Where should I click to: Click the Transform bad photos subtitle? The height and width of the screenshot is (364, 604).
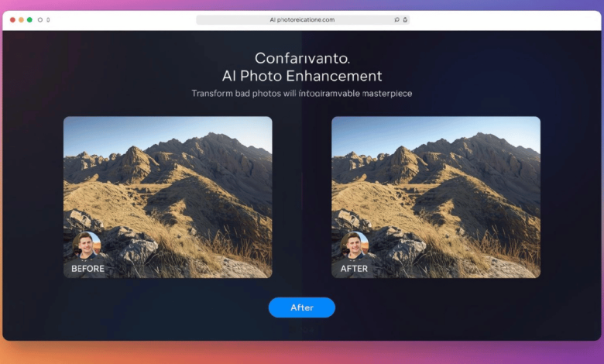tap(302, 93)
